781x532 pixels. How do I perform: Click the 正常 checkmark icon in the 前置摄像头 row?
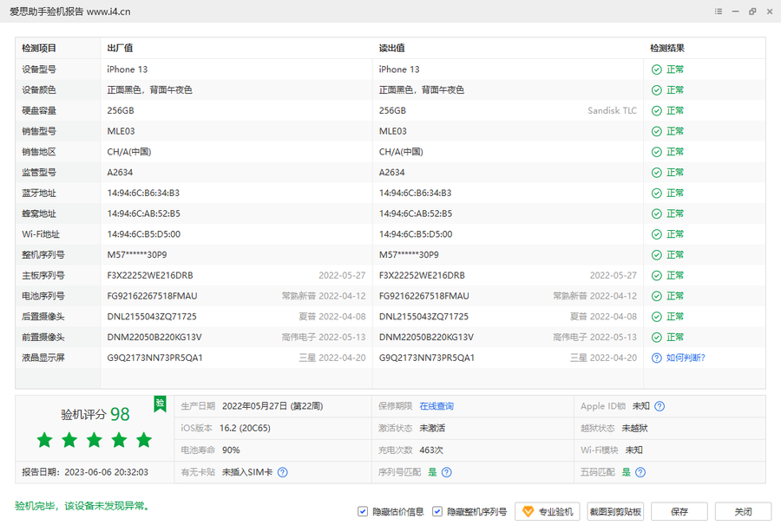(657, 338)
